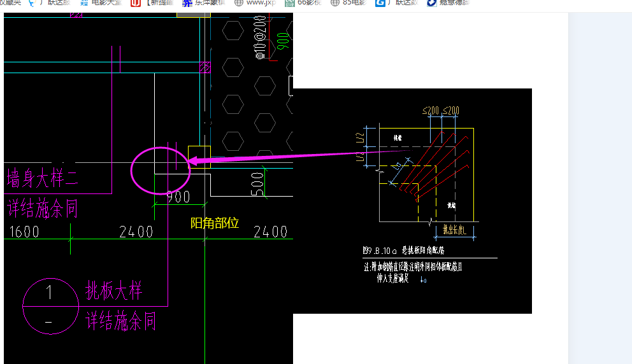The width and height of the screenshot is (632, 364).
Task: Click the 900 dimension below the magenta circle
Action: pyautogui.click(x=178, y=197)
